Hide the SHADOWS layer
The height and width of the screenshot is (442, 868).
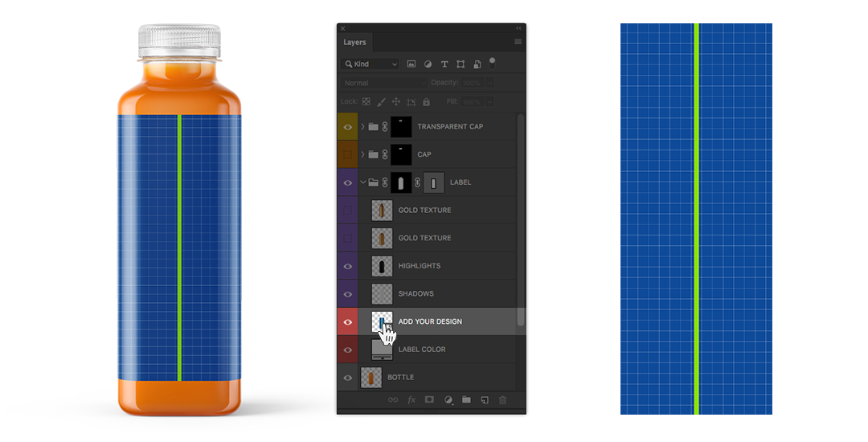[x=348, y=294]
